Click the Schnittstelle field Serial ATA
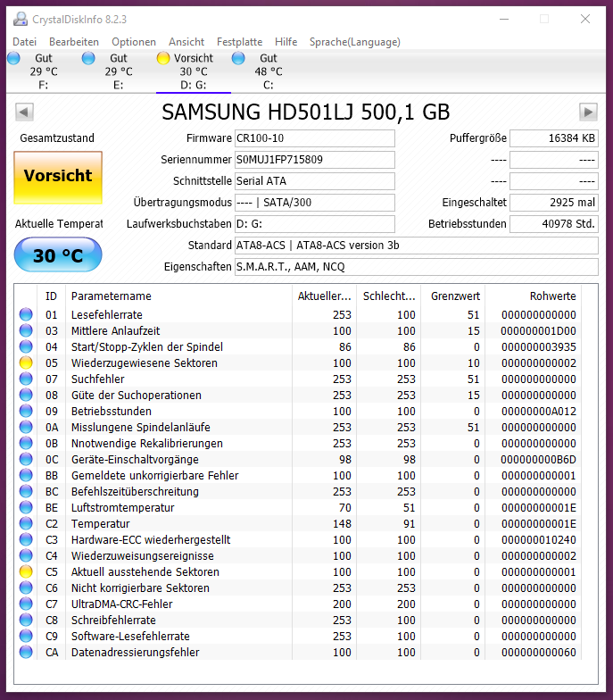613x700 pixels. [x=314, y=181]
